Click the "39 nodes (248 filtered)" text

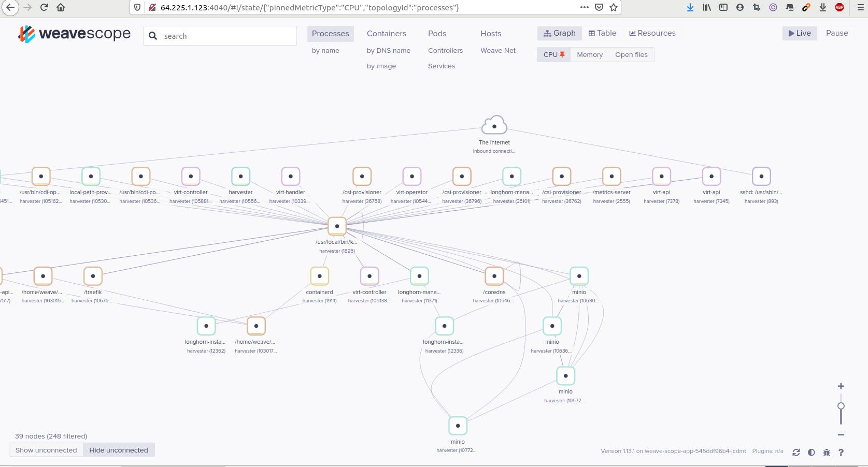coord(51,436)
